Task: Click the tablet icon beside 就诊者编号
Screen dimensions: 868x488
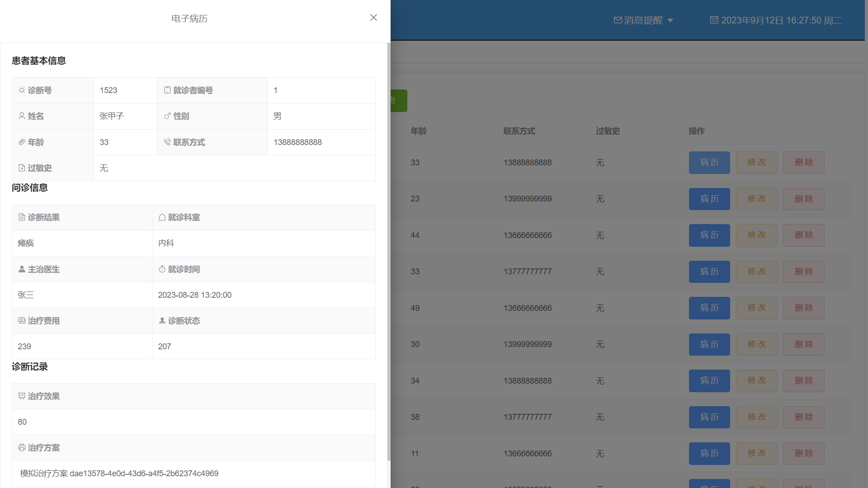Action: point(167,90)
